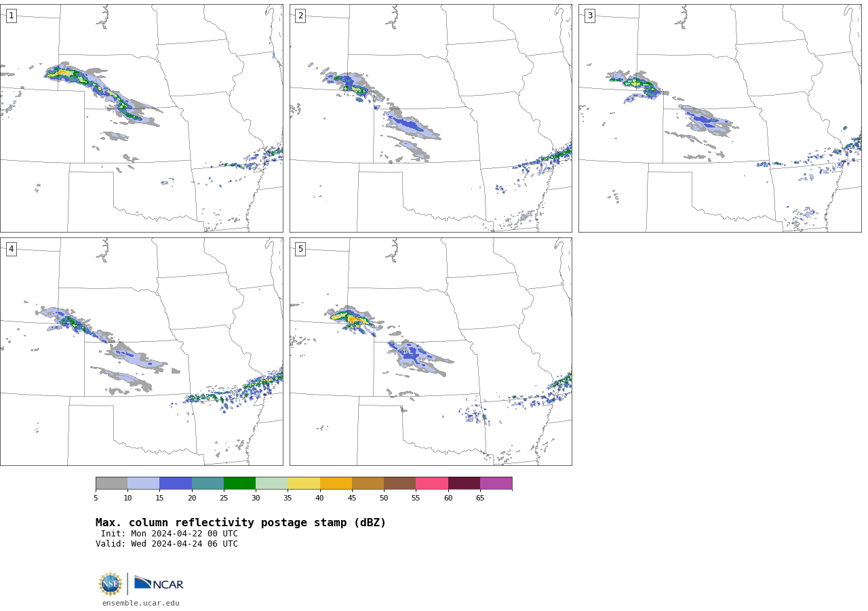
Task: Click the panel number 4 label
Action: pos(11,249)
